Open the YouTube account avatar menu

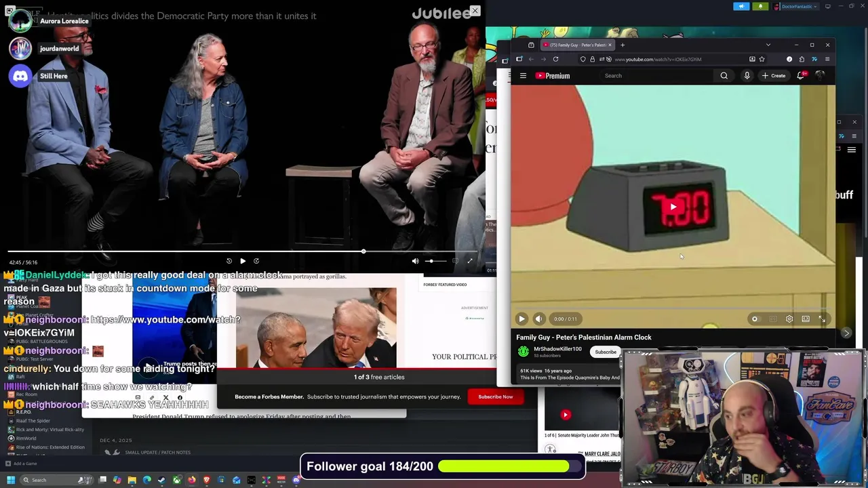(x=821, y=75)
